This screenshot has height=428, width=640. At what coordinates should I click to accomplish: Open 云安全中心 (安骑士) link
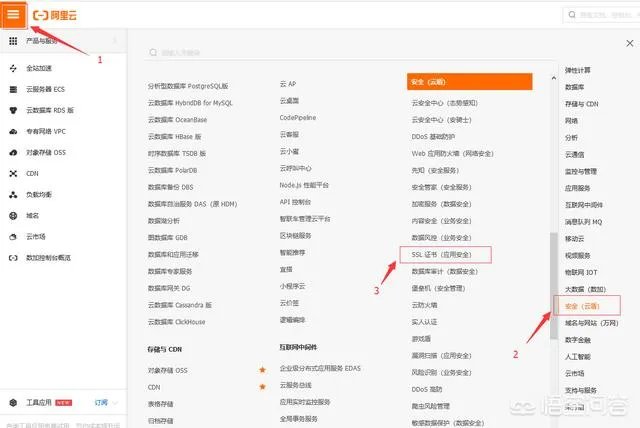(x=442, y=120)
